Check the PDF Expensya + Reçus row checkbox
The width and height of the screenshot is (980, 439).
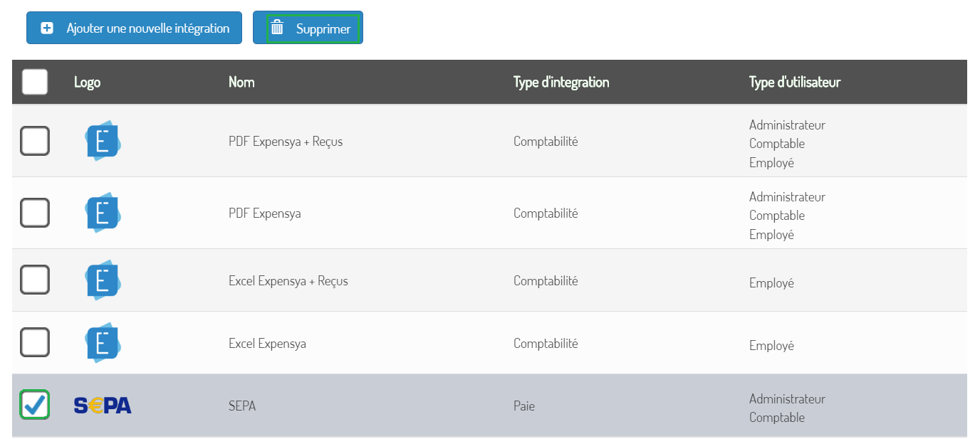(x=35, y=141)
